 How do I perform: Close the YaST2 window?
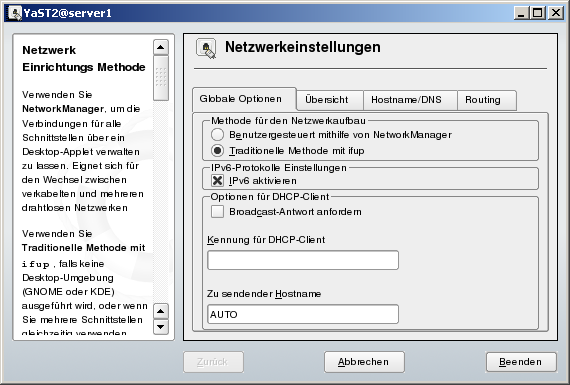pos(556,13)
